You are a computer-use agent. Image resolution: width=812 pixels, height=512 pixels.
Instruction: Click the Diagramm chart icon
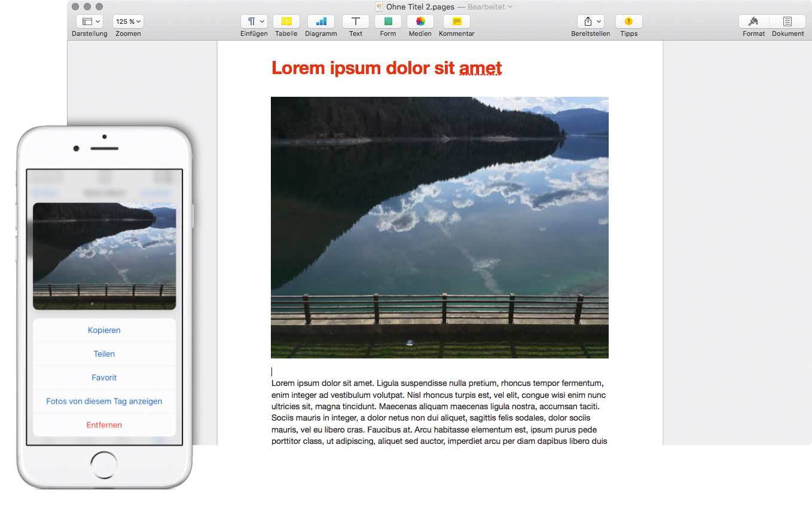tap(320, 22)
